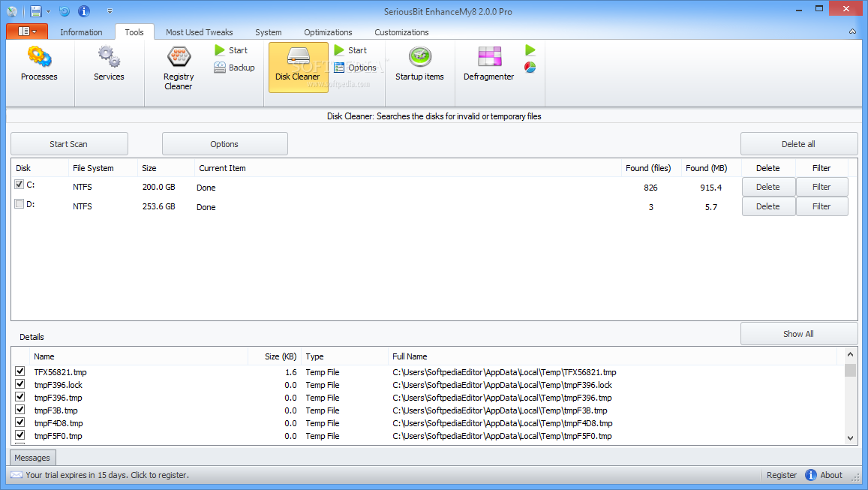Image resolution: width=868 pixels, height=490 pixels.
Task: Switch to the Optimizations tab
Action: 328,32
